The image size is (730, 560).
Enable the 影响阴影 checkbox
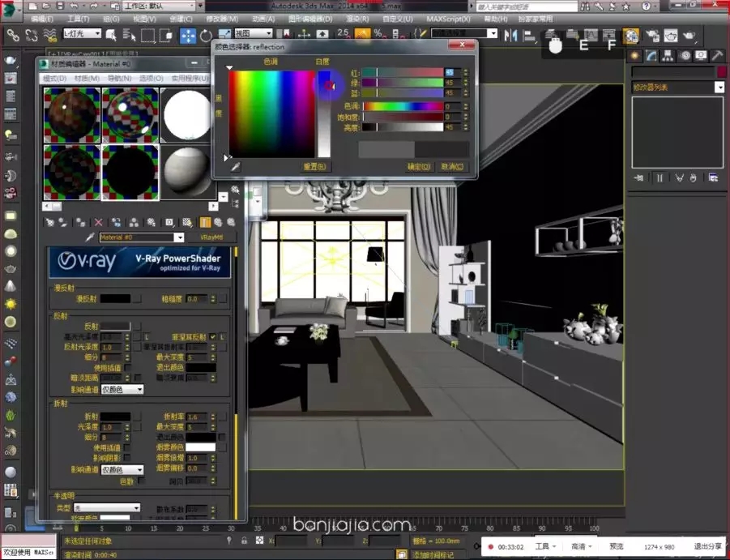126,458
